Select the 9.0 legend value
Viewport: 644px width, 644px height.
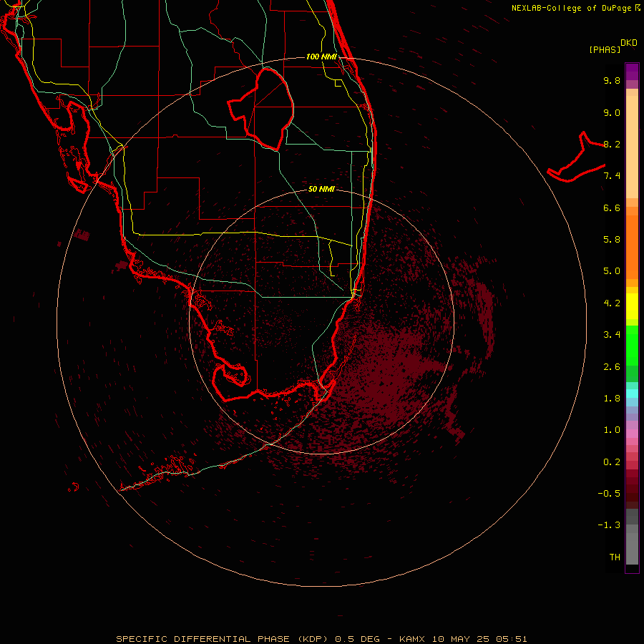click(612, 112)
